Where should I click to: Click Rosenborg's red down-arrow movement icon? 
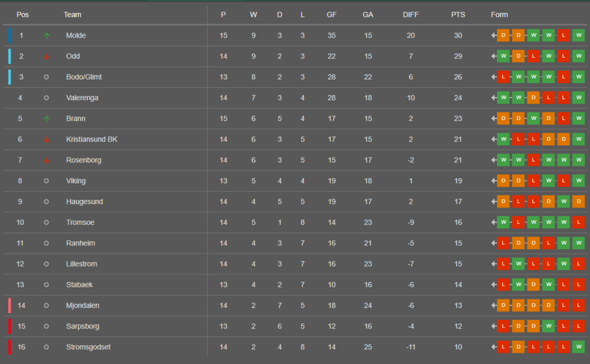47,160
